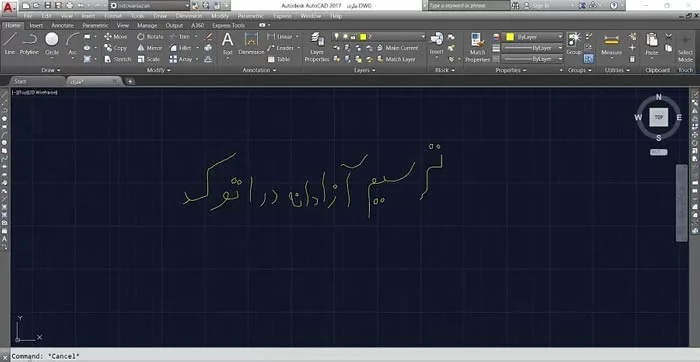This screenshot has height=362, width=700.
Task: Click TOP face of the ViewCube
Action: point(658,117)
